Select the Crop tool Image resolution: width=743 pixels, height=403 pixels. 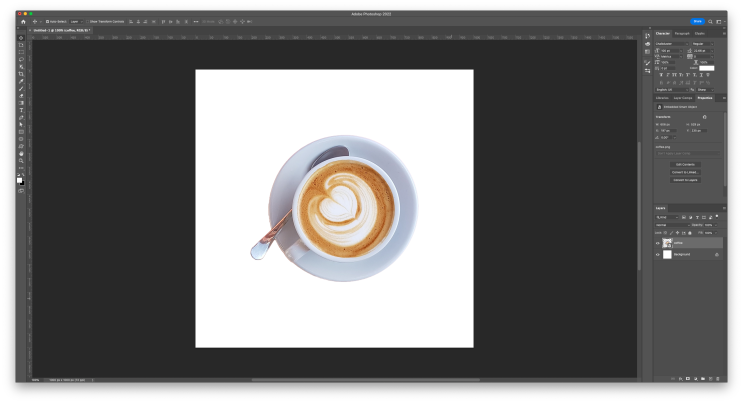21,74
